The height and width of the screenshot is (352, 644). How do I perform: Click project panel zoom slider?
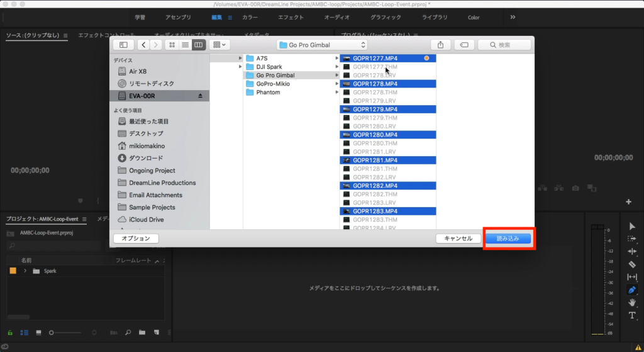(65, 332)
